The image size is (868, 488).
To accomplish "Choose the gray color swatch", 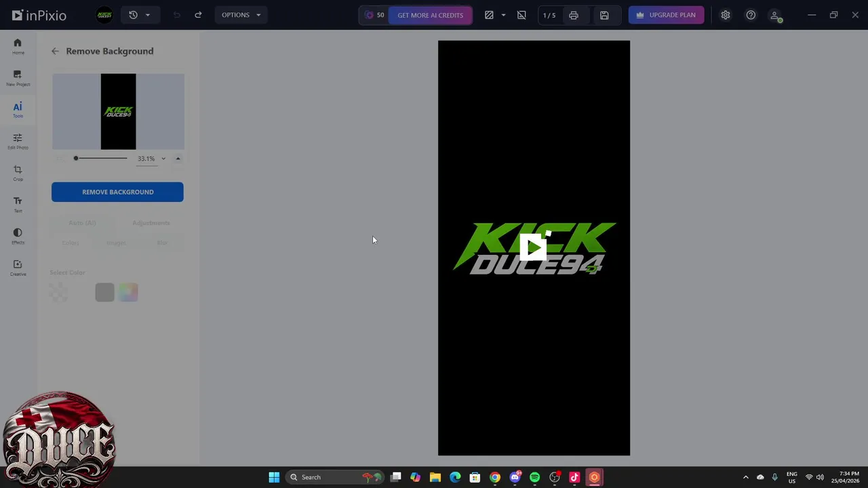I will [104, 292].
